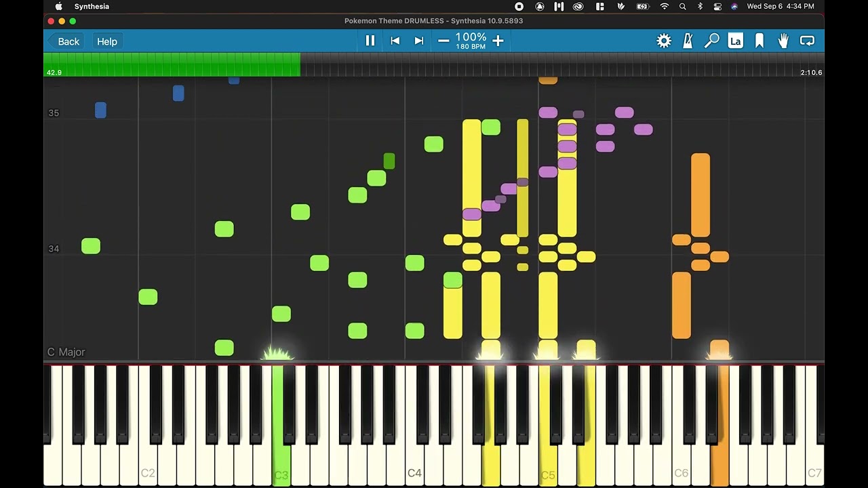Open the Apple menu

coord(59,6)
